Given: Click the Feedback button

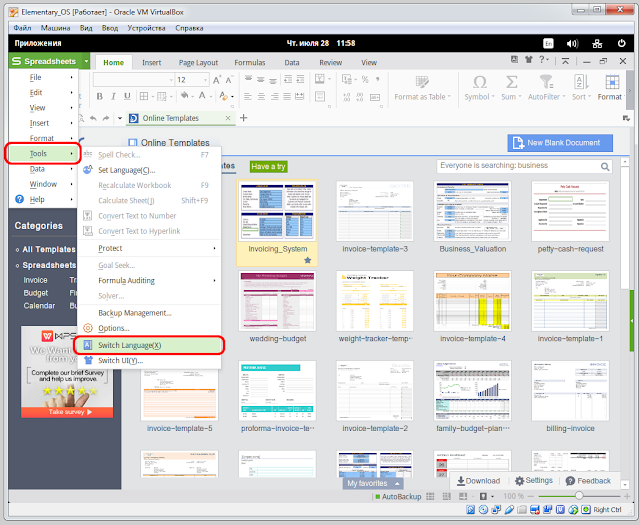Looking at the screenshot, I should click(588, 481).
